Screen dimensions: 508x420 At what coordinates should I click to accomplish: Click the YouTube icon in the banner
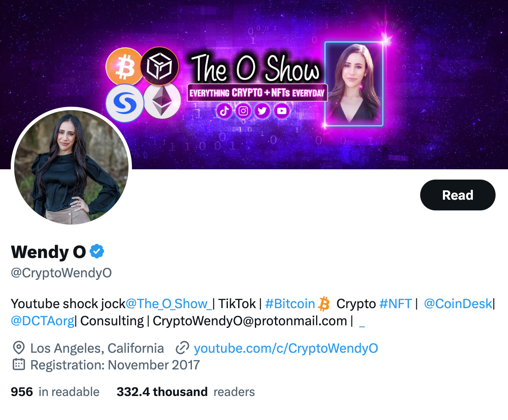281,111
